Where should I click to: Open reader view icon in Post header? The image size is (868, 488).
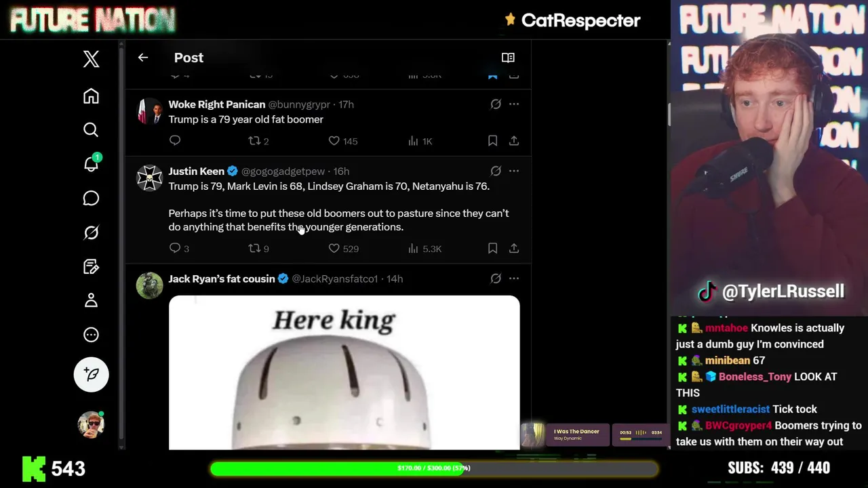point(508,58)
